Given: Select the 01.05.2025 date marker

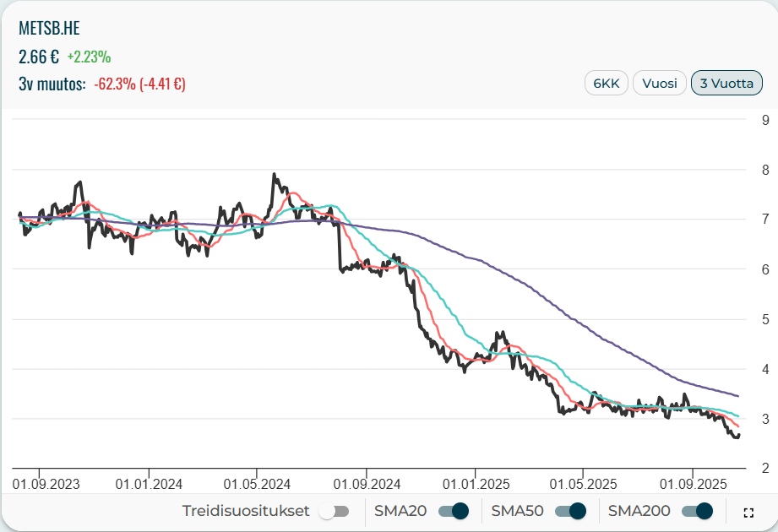Looking at the screenshot, I should [x=583, y=484].
